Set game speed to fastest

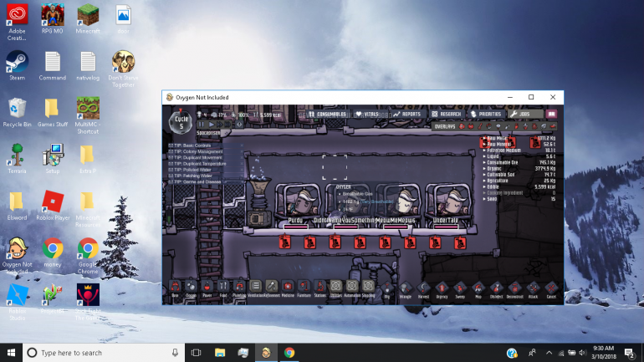point(228,125)
